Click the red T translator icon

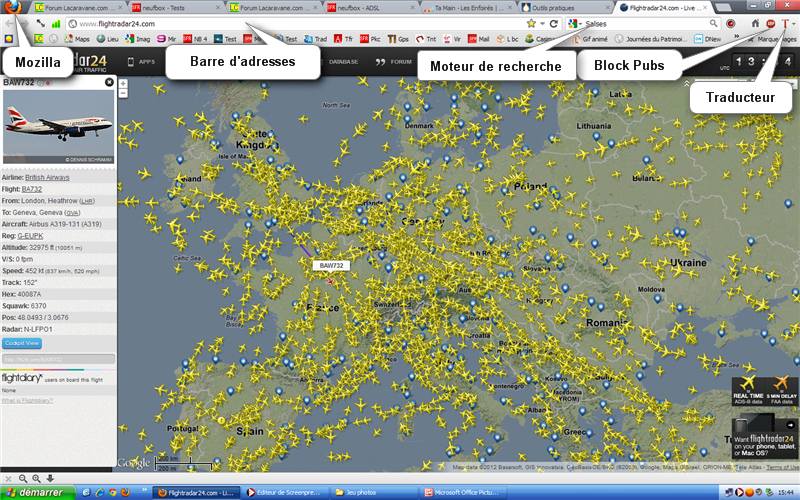[x=785, y=23]
